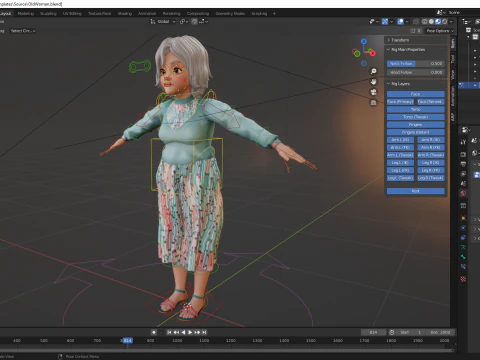The width and height of the screenshot is (480, 360).
Task: Toggle viewport gizmos display
Action: coord(385,22)
